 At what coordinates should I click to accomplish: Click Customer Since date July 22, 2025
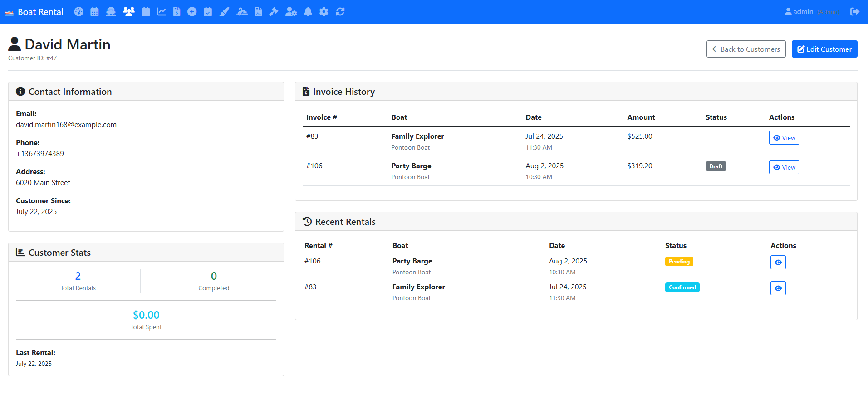click(36, 212)
